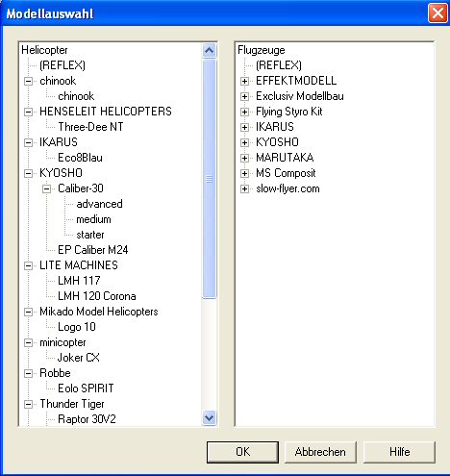450x476 pixels.
Task: Select the minicopter label
Action: [x=62, y=342]
